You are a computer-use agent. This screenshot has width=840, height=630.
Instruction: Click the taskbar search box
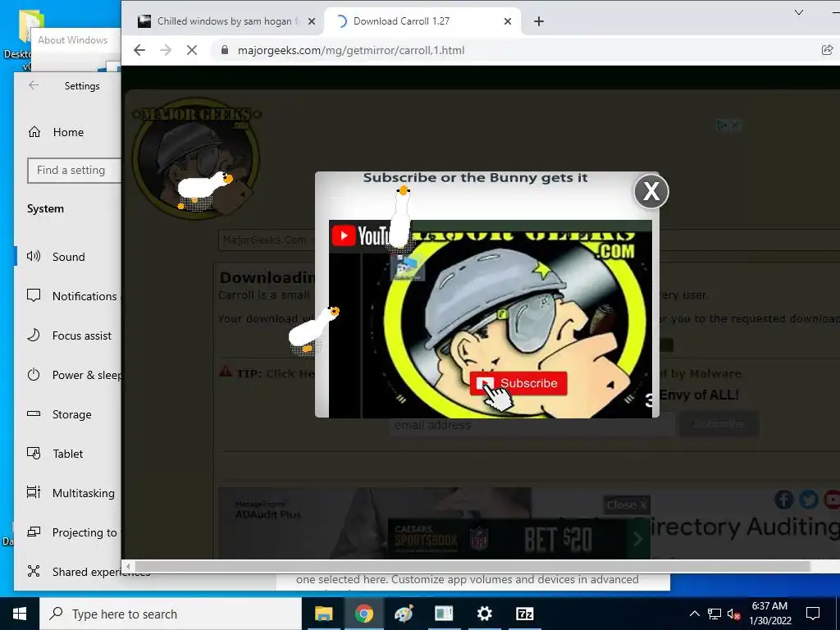tap(171, 614)
